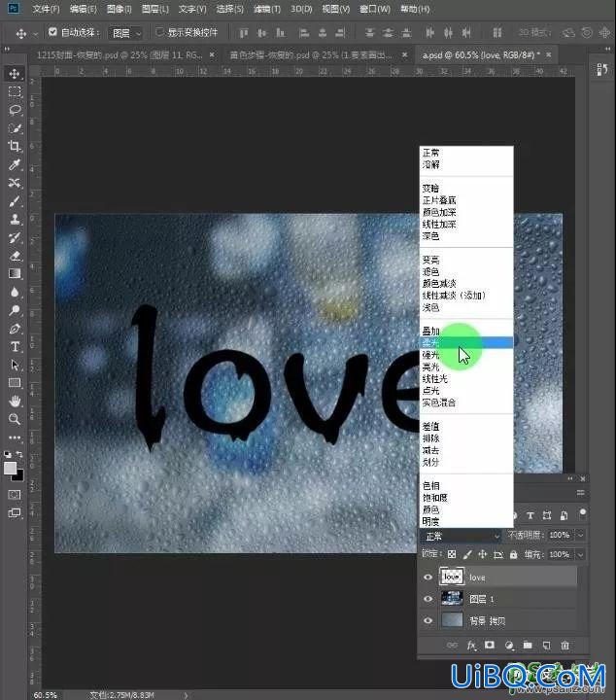Viewport: 616px width, 700px height.
Task: Toggle the 显示变换控件 checkbox
Action: tap(159, 32)
